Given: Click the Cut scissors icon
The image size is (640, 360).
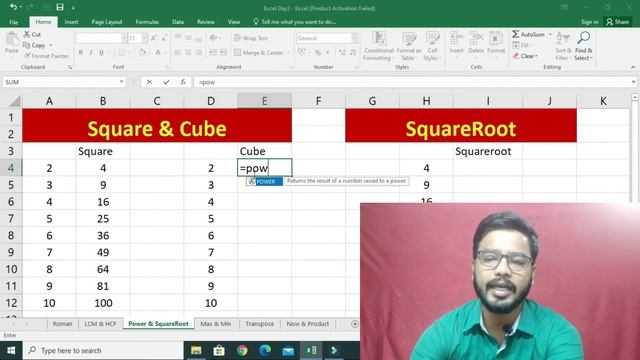Looking at the screenshot, I should click(27, 34).
